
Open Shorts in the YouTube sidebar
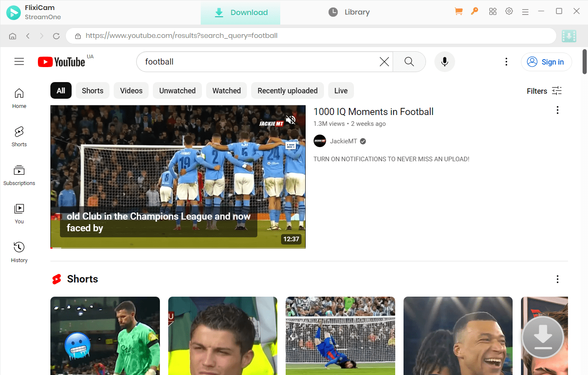click(x=19, y=137)
